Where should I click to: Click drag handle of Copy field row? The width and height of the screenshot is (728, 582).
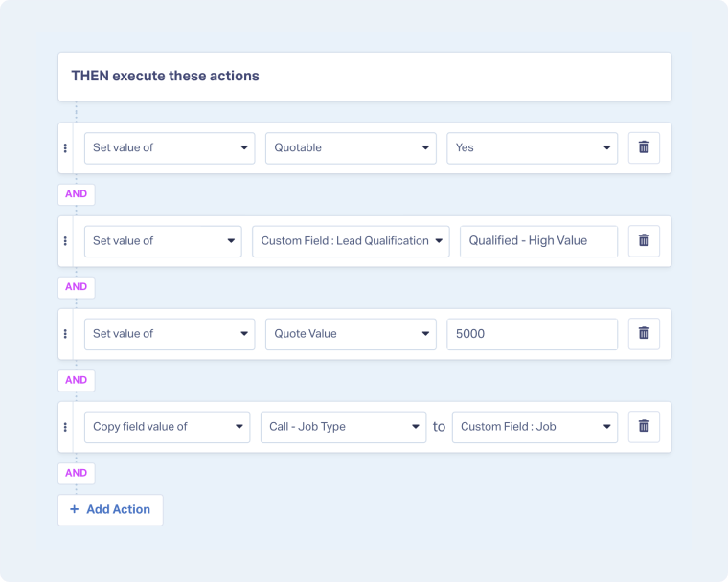(x=65, y=426)
